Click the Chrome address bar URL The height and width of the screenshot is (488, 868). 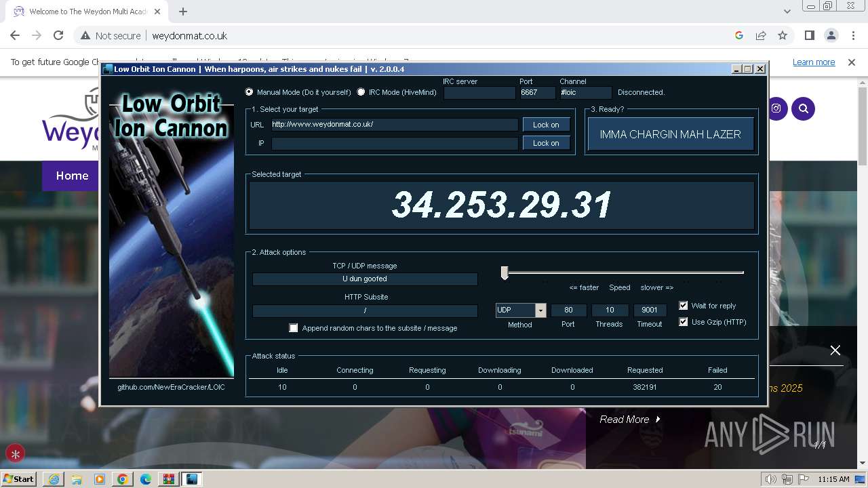click(x=190, y=36)
